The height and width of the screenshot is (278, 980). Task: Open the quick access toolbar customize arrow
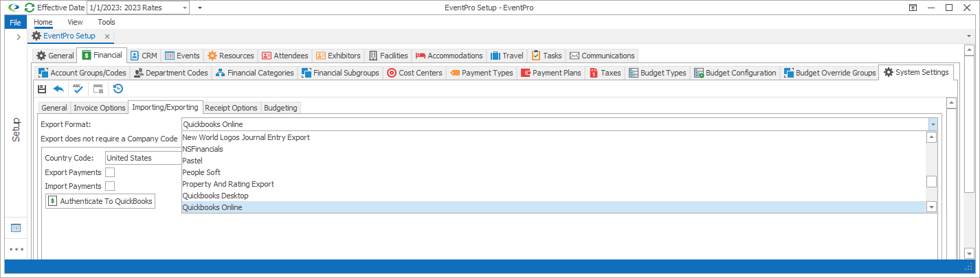click(x=199, y=8)
